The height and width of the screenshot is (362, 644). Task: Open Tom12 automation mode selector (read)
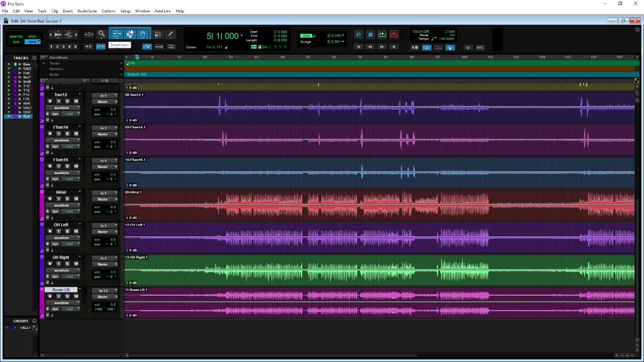click(70, 114)
